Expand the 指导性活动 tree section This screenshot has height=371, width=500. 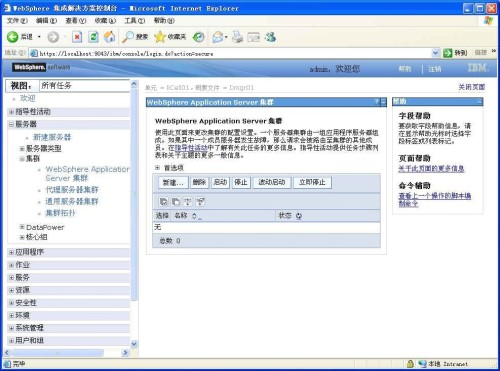(11, 112)
